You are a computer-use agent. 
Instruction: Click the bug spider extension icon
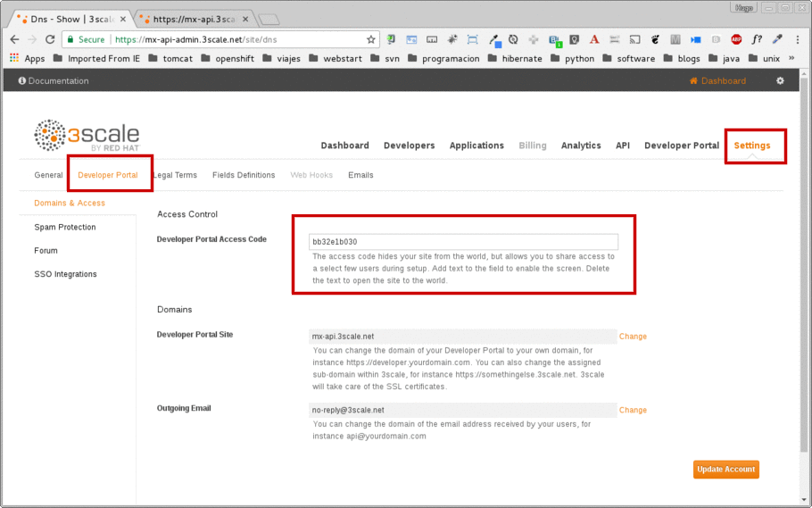[x=452, y=39]
